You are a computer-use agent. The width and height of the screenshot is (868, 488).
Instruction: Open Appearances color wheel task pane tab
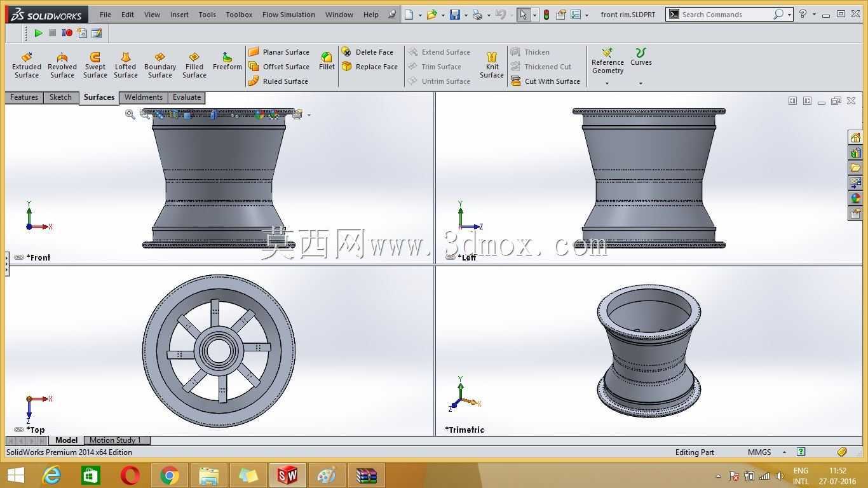pyautogui.click(x=855, y=198)
